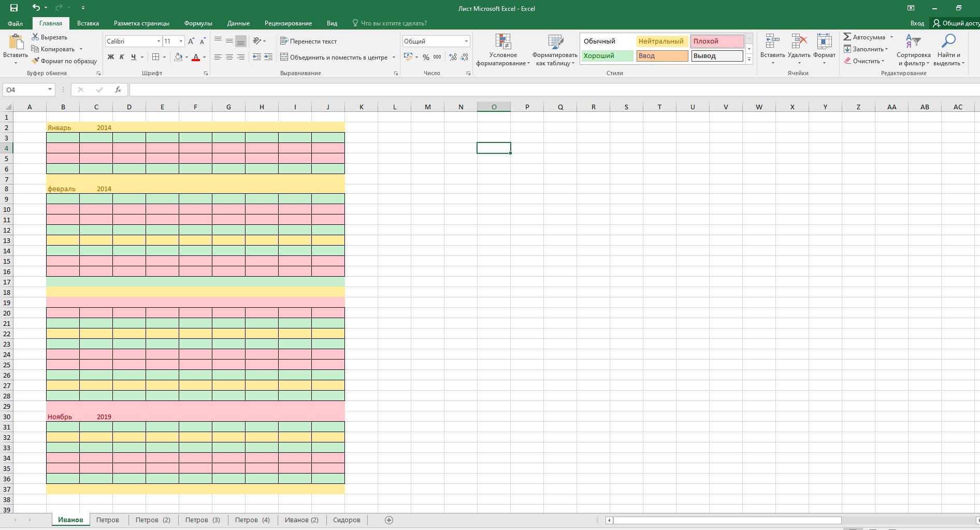980x530 pixels.
Task: Switch to the Данные tab
Action: click(x=238, y=23)
